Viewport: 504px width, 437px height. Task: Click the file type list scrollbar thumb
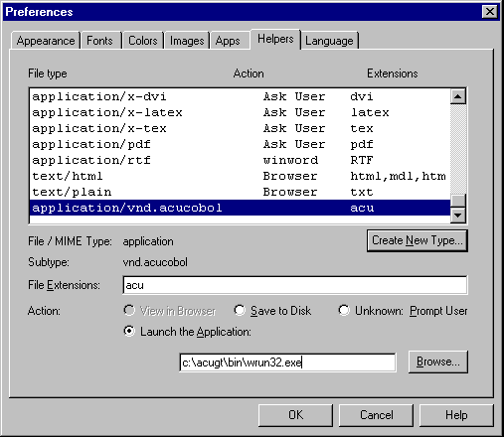(458, 201)
